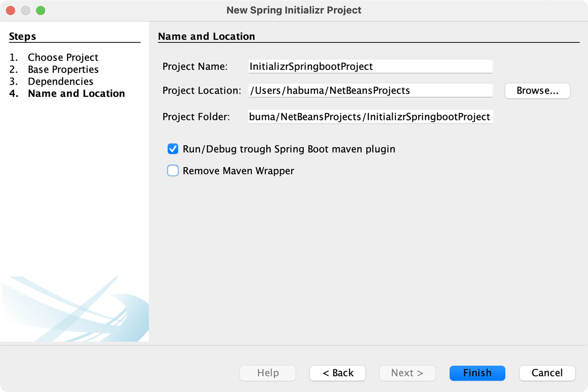Click the Project Folder: label
This screenshot has height=392, width=588.
(x=196, y=117)
